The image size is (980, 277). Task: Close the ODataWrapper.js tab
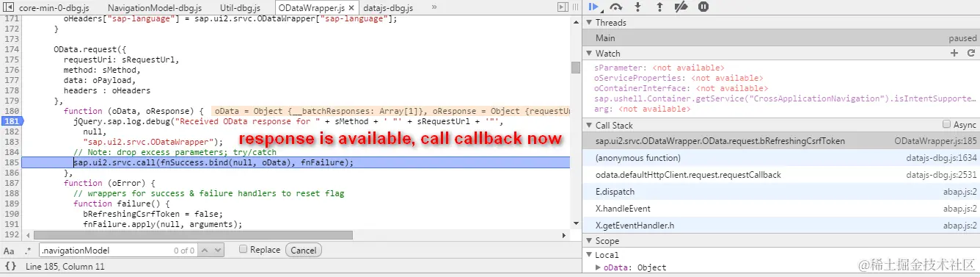click(x=351, y=7)
